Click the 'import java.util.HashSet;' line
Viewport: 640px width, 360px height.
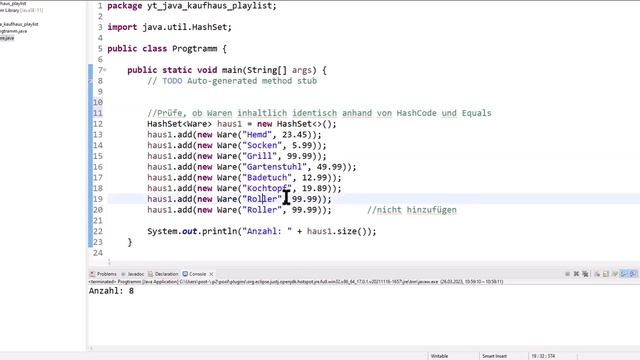click(x=169, y=27)
